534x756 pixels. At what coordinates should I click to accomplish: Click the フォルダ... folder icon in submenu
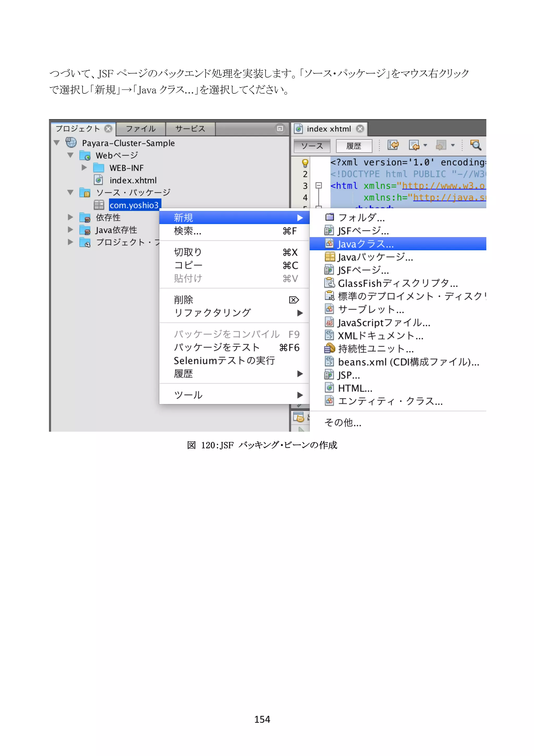(x=329, y=217)
